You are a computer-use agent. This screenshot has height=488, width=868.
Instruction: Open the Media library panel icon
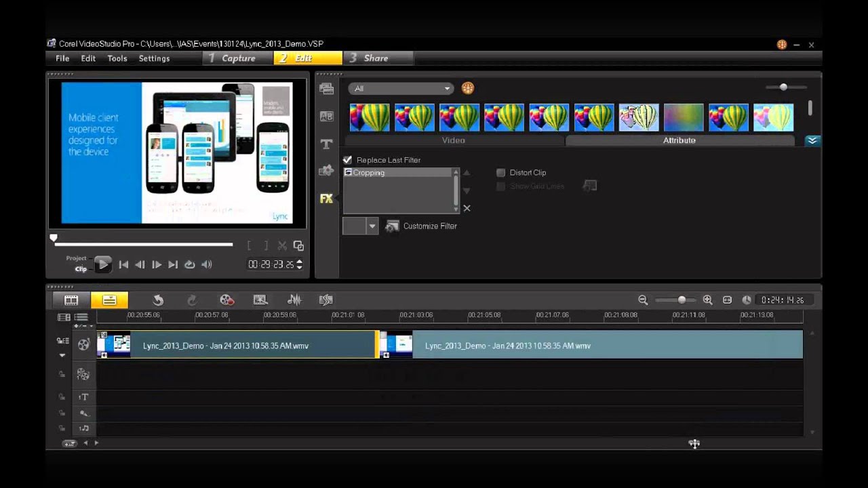click(x=326, y=89)
